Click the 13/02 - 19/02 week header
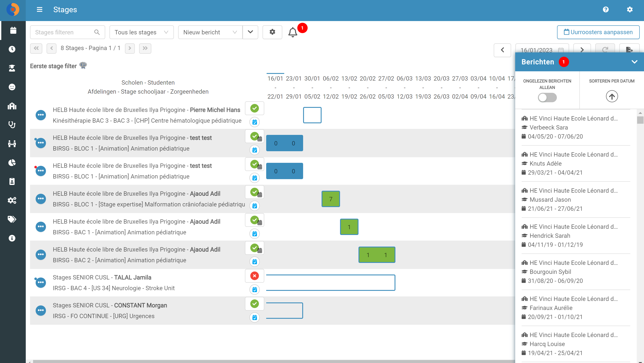This screenshot has width=644, height=363. point(349,87)
